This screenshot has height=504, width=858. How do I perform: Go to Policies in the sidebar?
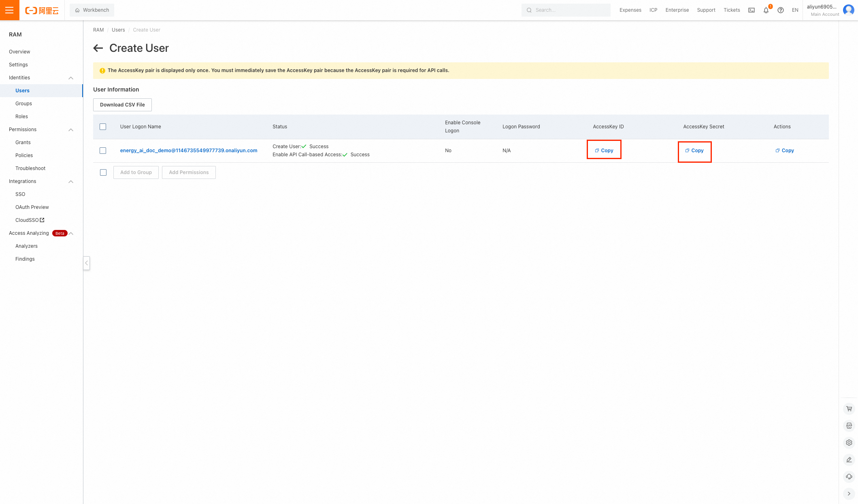click(24, 155)
